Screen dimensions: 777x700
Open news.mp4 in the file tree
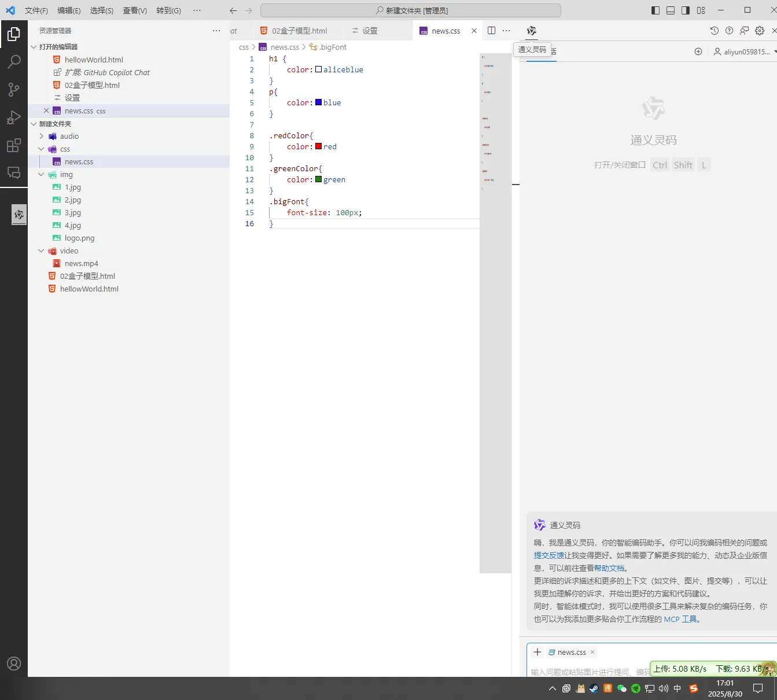(82, 264)
